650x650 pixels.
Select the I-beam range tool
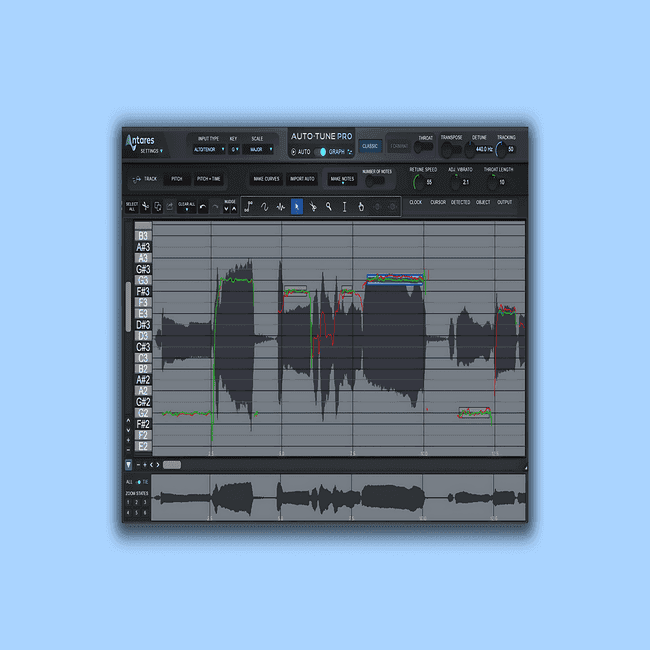pyautogui.click(x=344, y=206)
